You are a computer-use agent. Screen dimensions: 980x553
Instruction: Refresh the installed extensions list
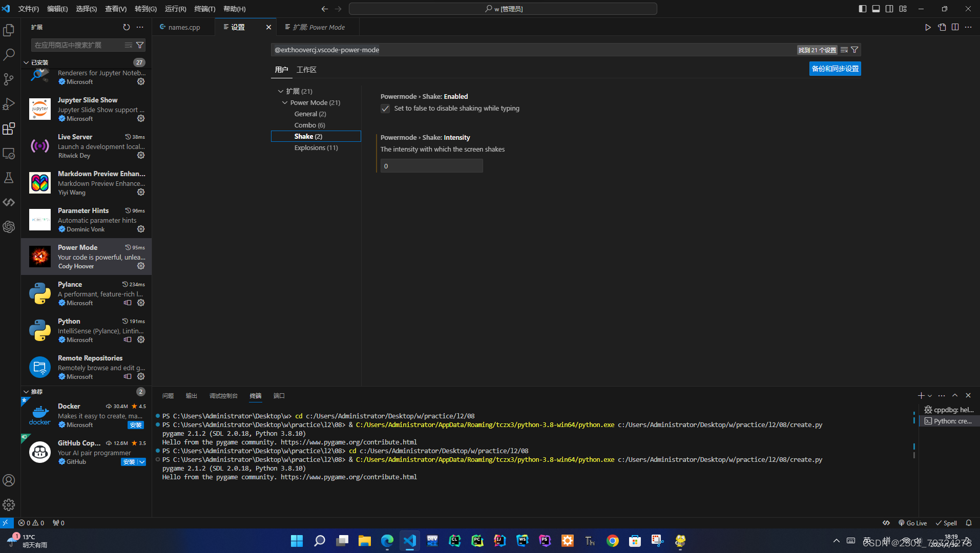coord(126,27)
